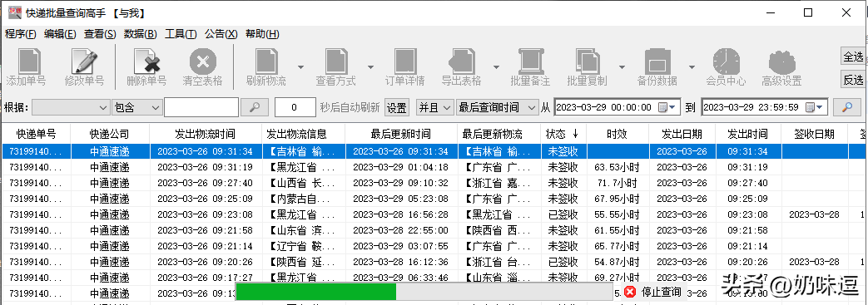Open the start date calendar picker
The width and height of the screenshot is (868, 305).
pos(667,107)
